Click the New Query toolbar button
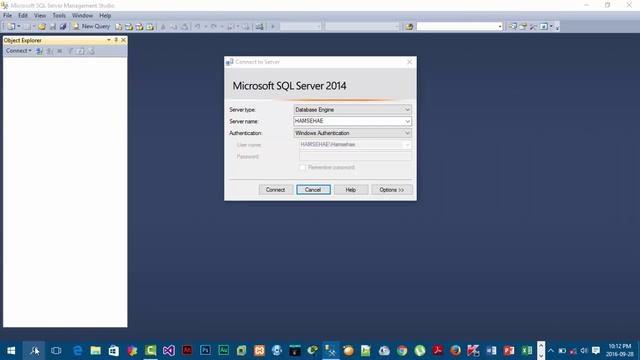 [x=91, y=27]
